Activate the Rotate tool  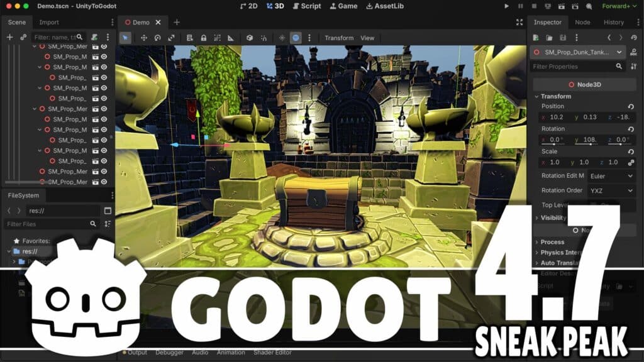(157, 38)
